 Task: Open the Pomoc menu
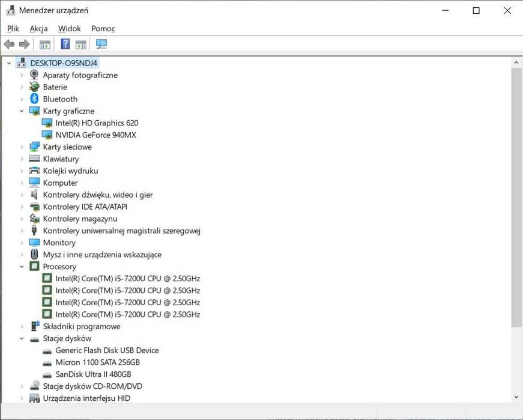pos(103,29)
